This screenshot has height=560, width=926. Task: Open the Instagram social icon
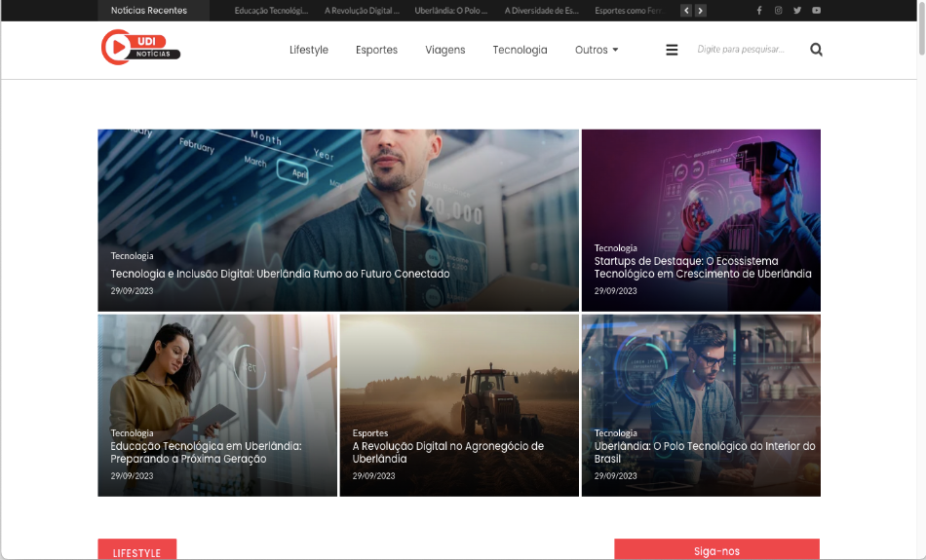pyautogui.click(x=778, y=11)
